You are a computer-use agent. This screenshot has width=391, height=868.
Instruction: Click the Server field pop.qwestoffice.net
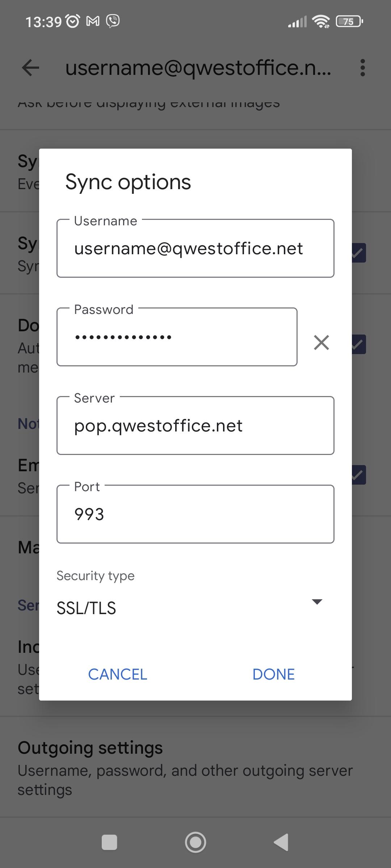195,425
